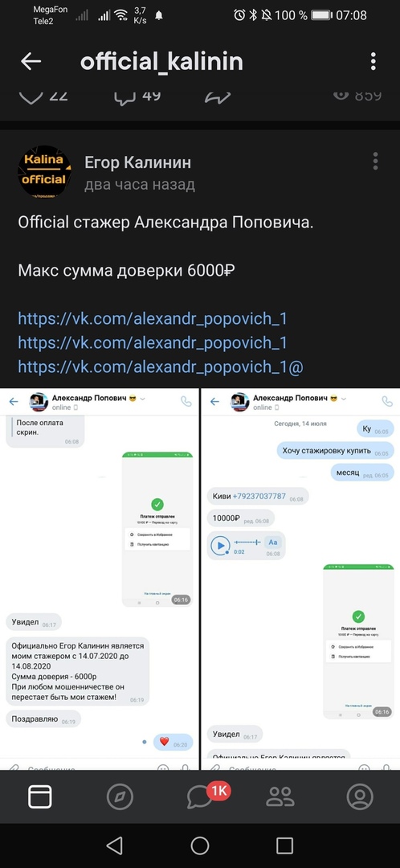
Task: Open the Discover compass tab
Action: [120, 796]
